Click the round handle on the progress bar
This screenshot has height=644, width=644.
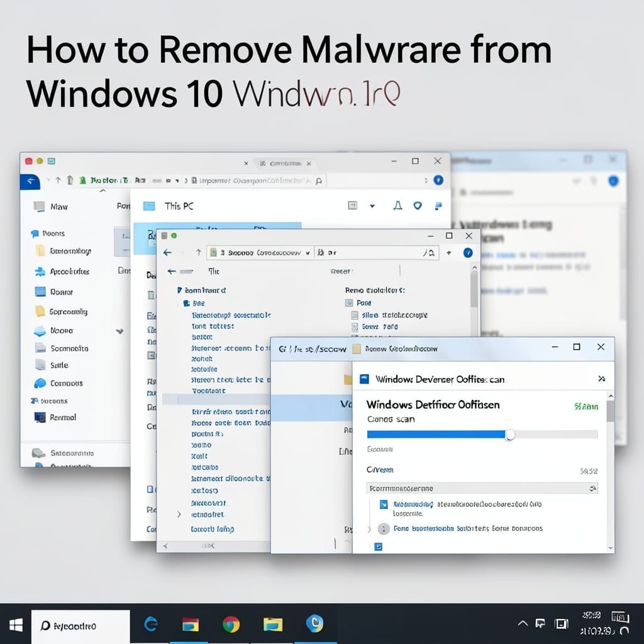coord(509,435)
